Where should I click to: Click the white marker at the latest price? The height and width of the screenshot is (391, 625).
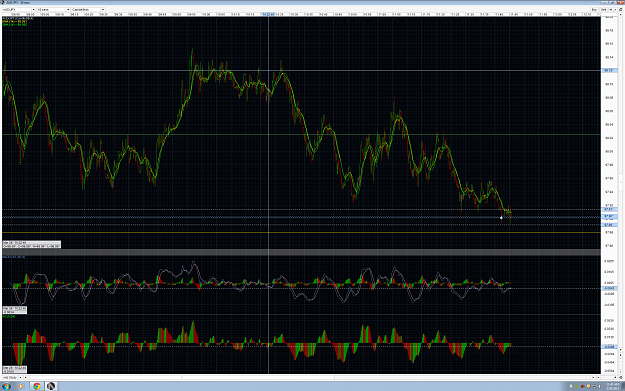(x=501, y=218)
